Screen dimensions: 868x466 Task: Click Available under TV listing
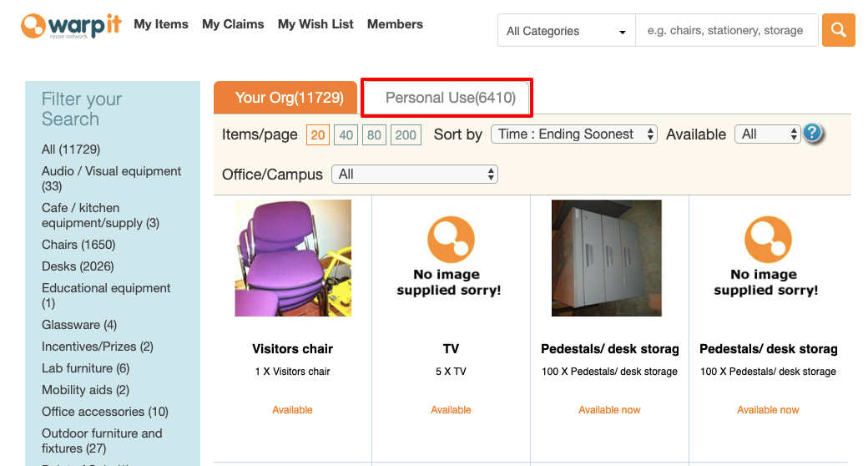[x=451, y=409]
